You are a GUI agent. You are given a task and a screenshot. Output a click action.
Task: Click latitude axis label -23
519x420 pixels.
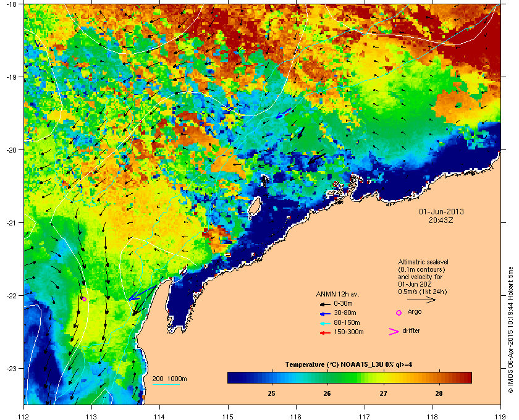point(12,368)
